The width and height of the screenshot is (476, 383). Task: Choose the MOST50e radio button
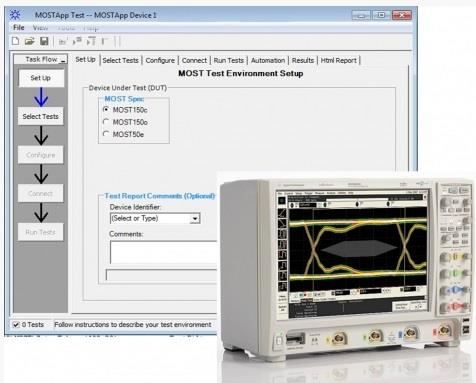[x=106, y=134]
